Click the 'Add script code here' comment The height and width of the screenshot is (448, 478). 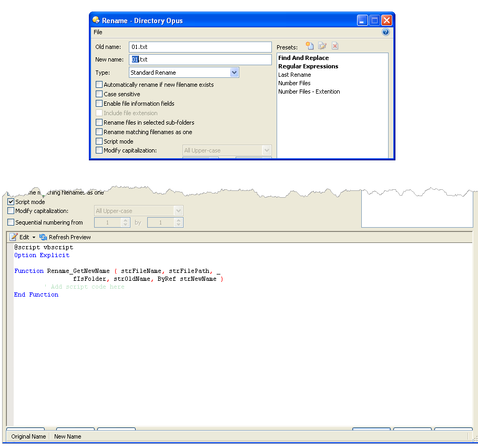coord(85,287)
